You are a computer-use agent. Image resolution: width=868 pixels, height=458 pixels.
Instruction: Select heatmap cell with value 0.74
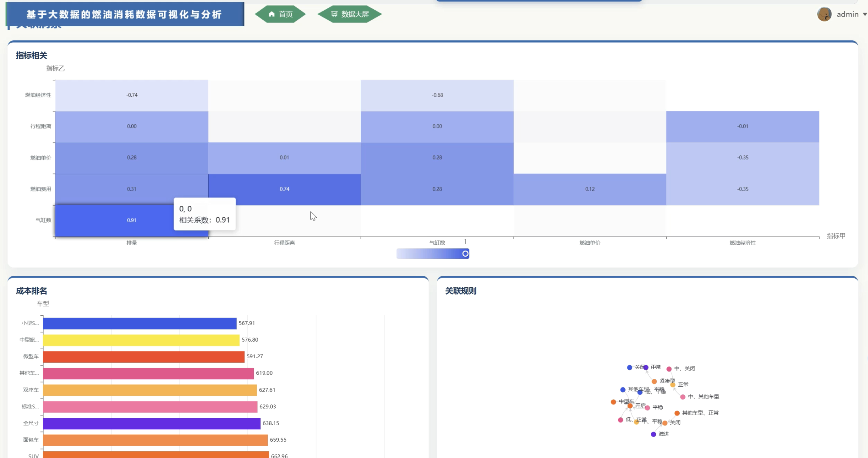[x=285, y=189]
